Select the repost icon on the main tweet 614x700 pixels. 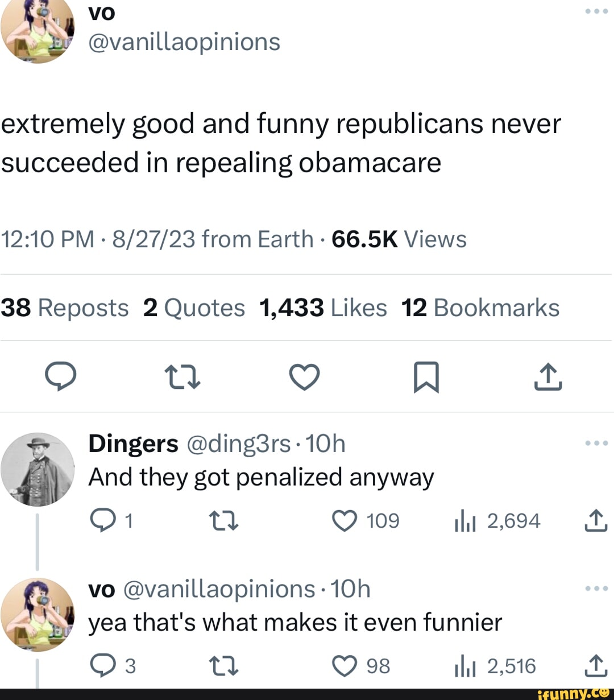(183, 377)
